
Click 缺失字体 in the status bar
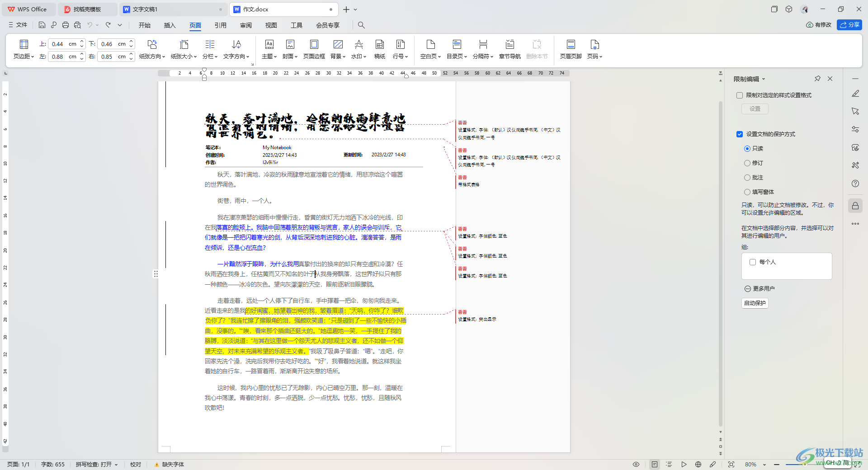click(x=169, y=465)
